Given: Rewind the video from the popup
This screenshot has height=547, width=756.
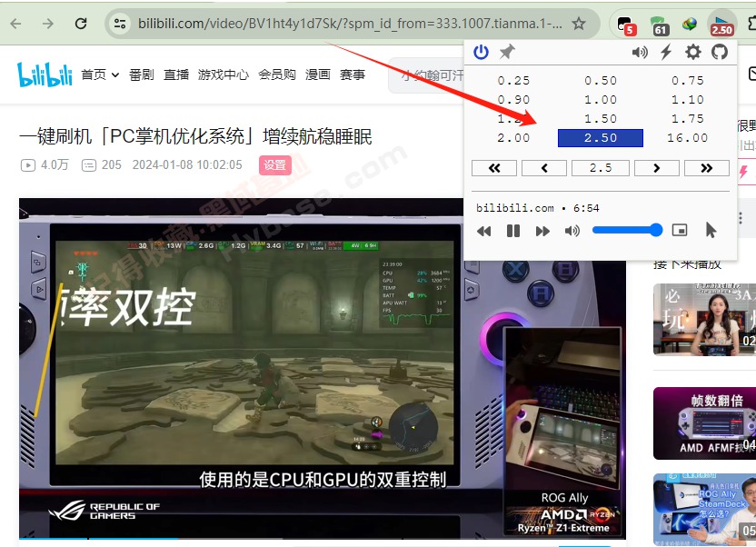Looking at the screenshot, I should (x=483, y=232).
